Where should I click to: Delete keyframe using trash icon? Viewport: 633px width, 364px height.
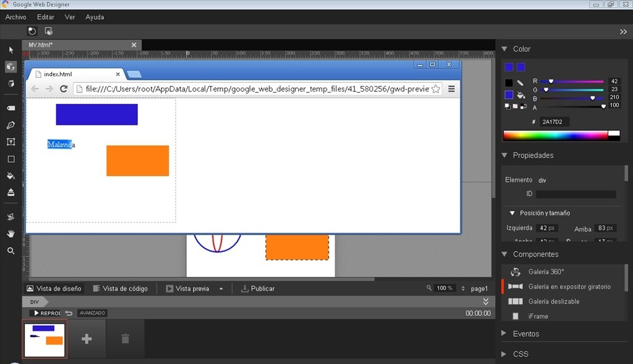coord(125,339)
